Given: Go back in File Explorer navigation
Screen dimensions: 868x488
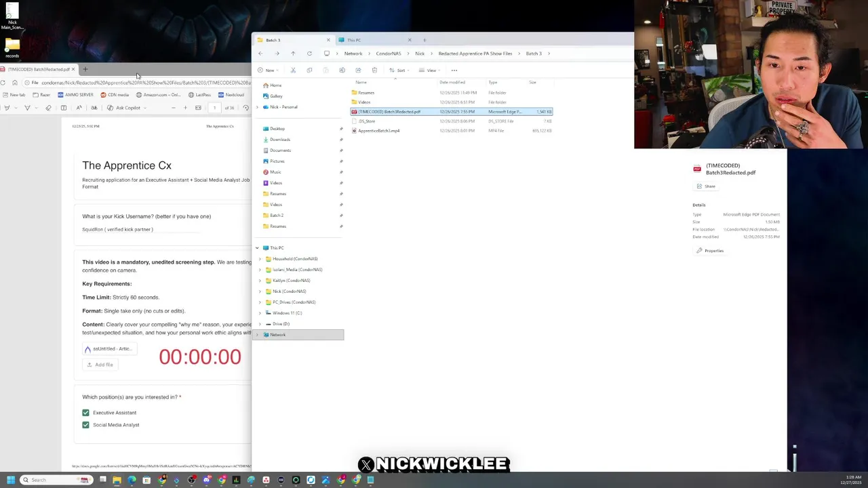Looking at the screenshot, I should click(260, 54).
